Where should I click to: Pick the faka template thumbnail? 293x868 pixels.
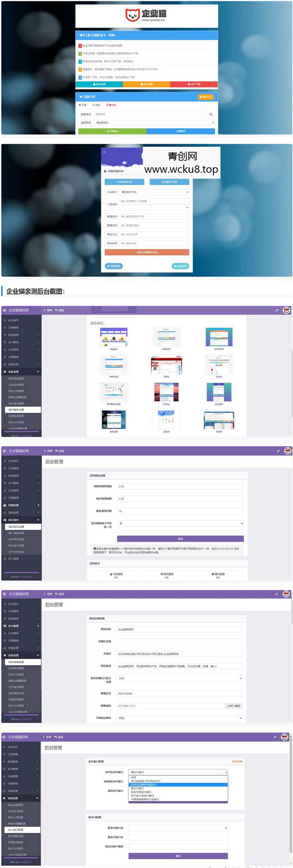coord(166,365)
